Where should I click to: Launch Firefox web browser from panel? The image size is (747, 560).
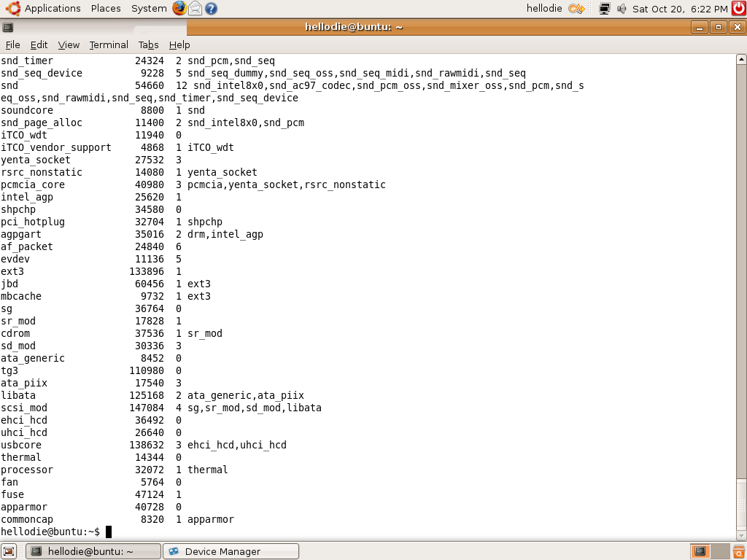pyautogui.click(x=179, y=9)
